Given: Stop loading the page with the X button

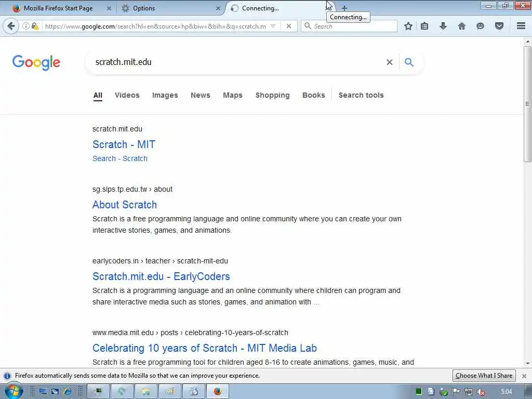Looking at the screenshot, I should pyautogui.click(x=289, y=26).
